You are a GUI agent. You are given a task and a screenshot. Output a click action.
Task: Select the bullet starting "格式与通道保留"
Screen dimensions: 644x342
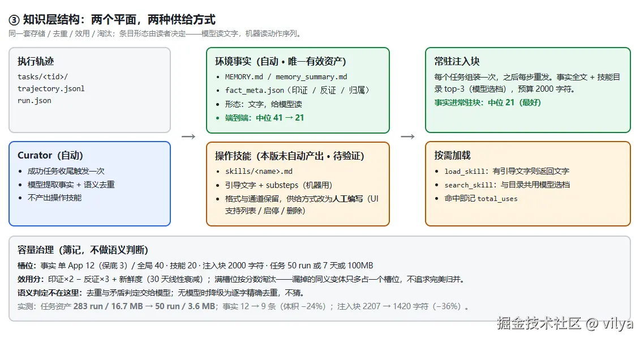coord(302,205)
